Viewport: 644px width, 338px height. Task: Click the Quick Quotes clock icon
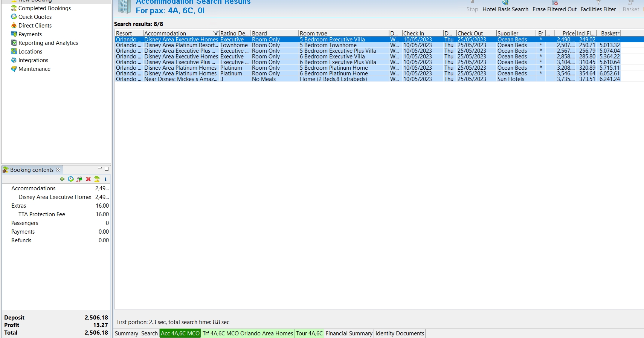(14, 17)
